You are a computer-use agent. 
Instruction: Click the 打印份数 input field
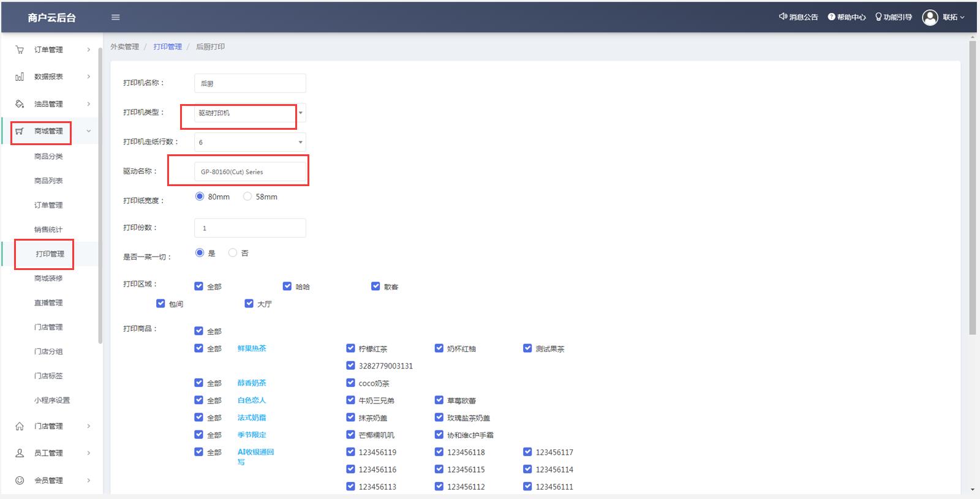[250, 228]
